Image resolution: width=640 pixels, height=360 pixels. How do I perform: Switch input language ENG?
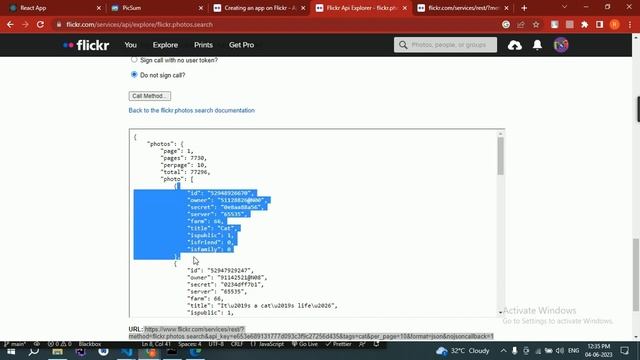tap(573, 351)
